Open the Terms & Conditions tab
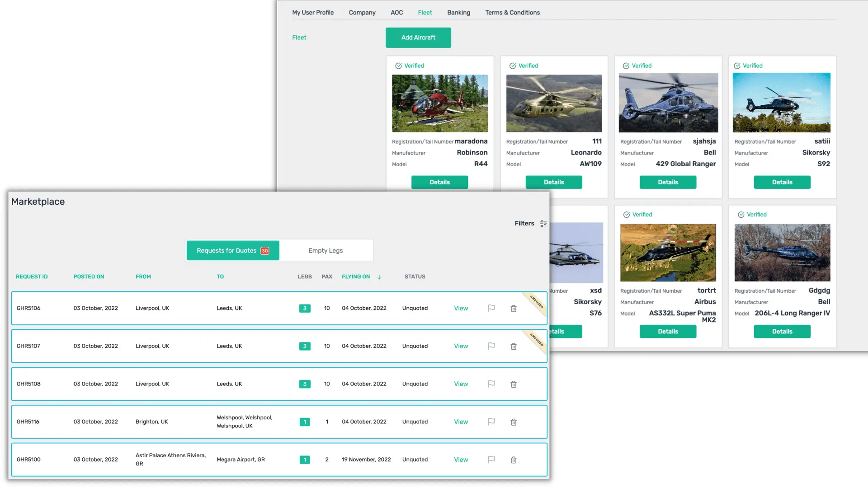The width and height of the screenshot is (868, 488). 512,13
